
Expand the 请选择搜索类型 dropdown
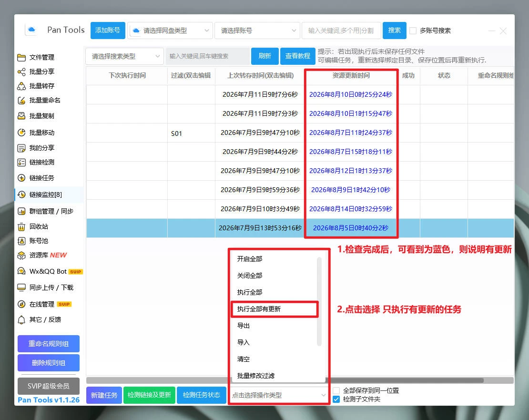coord(124,56)
